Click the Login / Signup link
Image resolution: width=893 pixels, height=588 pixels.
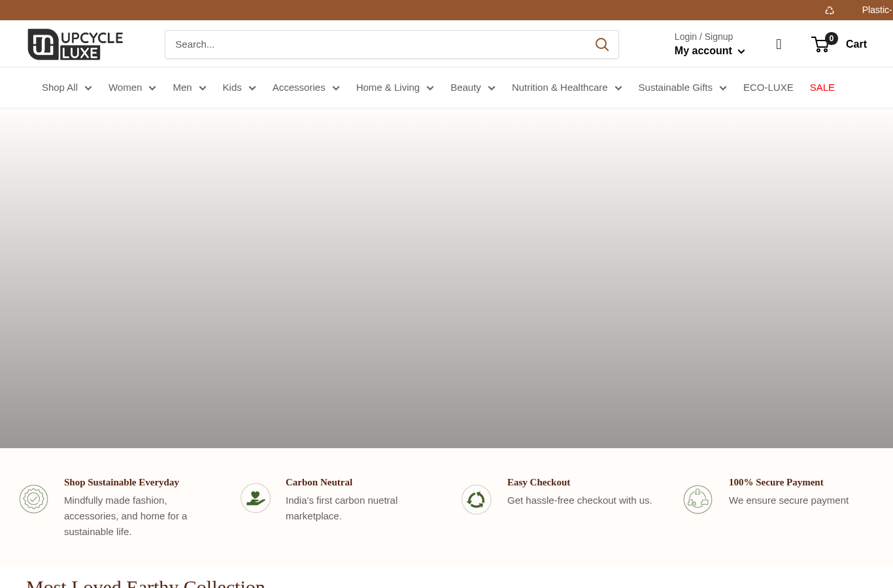coord(703,37)
